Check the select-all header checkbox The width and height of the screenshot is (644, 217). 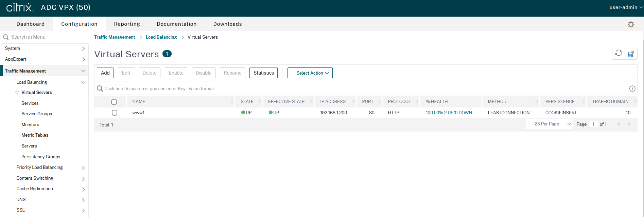(114, 102)
